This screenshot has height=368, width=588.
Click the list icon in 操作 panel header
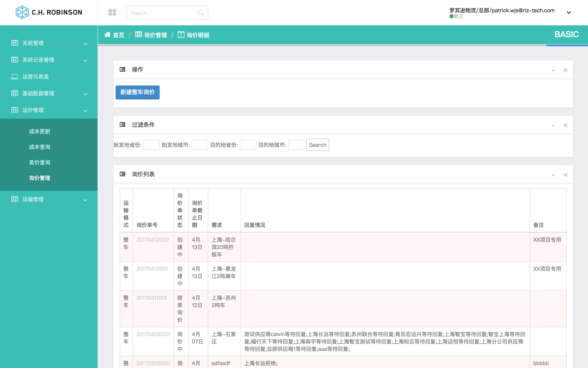tap(122, 69)
